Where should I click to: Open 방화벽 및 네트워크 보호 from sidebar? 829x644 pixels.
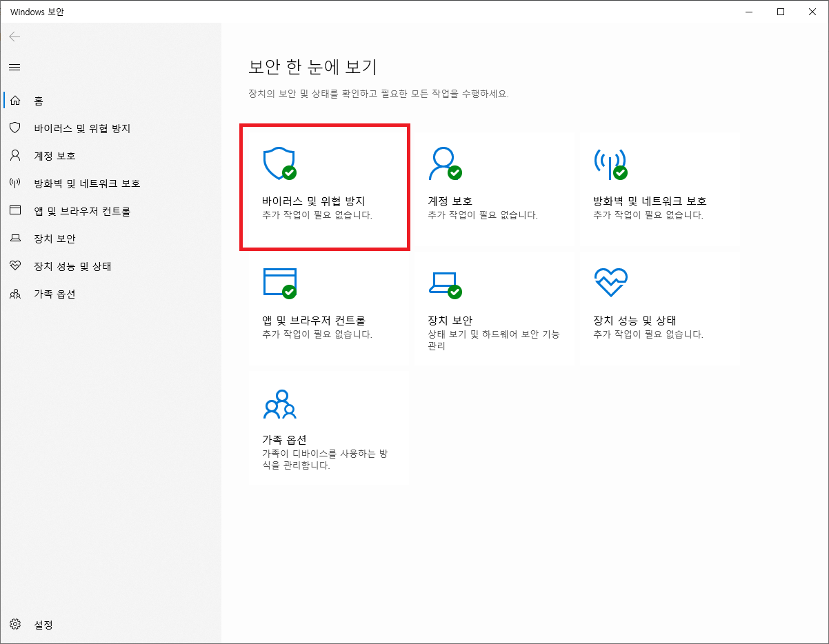[x=110, y=183]
